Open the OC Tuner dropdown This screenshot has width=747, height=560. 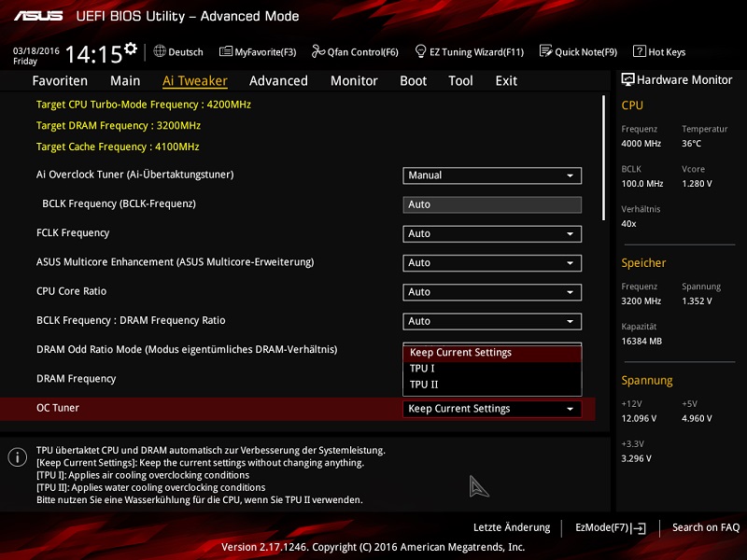pos(492,409)
